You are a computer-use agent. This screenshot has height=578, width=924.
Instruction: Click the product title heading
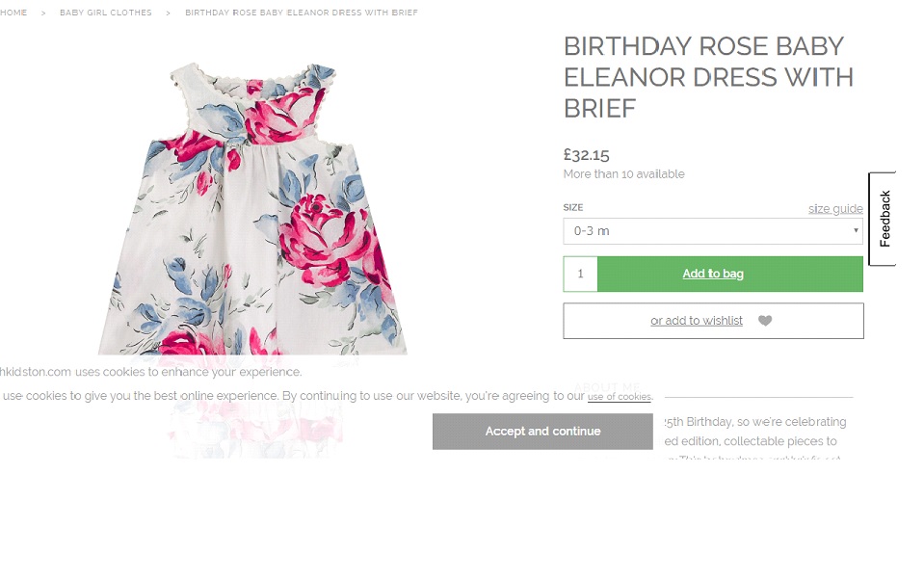point(708,77)
